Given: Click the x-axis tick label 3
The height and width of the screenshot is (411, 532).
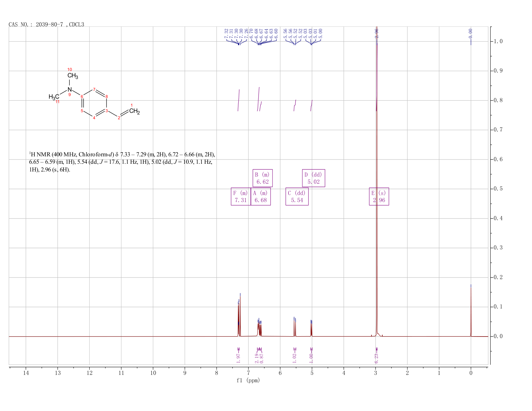Looking at the screenshot, I should [375, 373].
